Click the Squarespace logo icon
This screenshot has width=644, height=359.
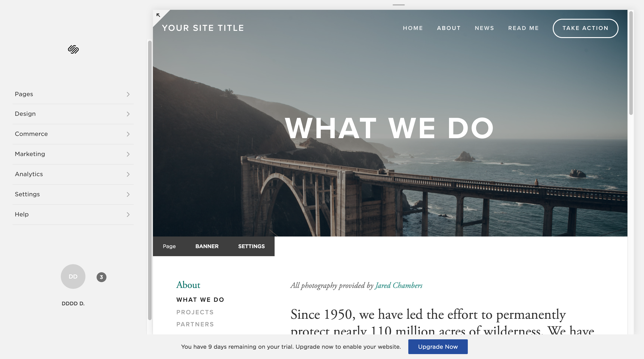pyautogui.click(x=73, y=50)
